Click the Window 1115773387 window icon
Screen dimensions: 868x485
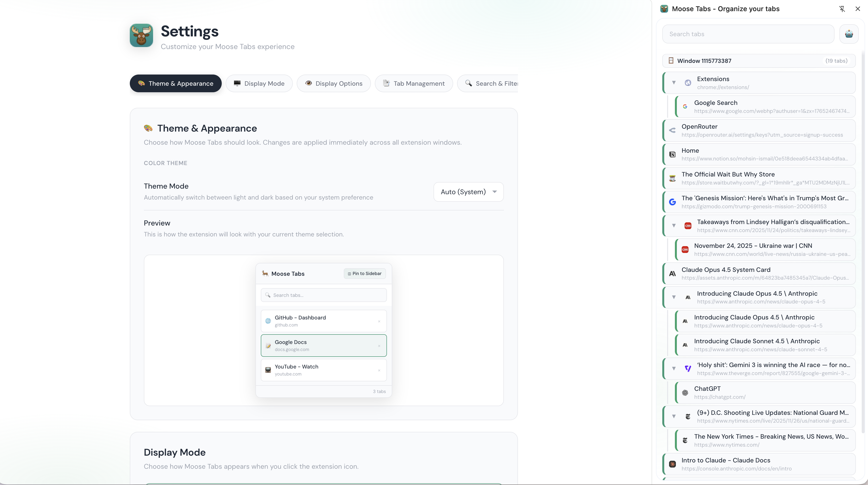671,61
